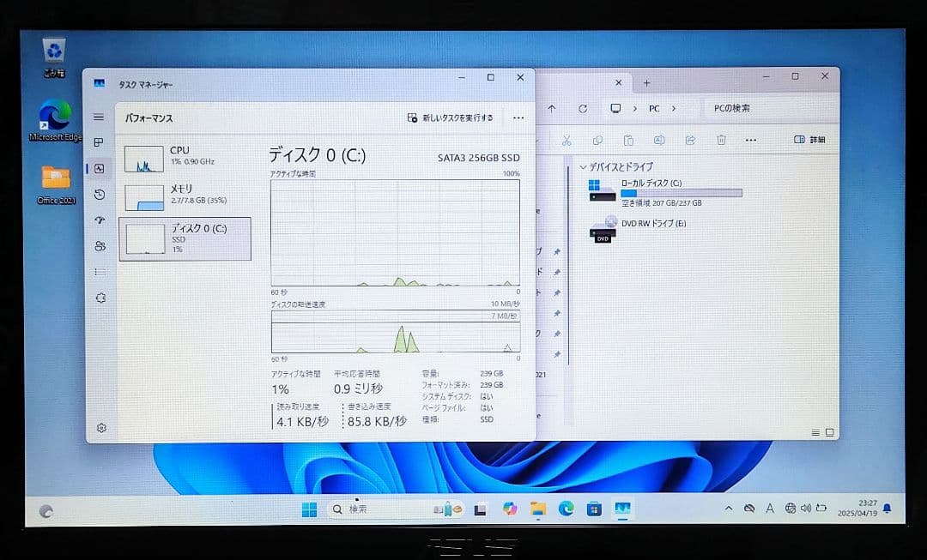927x560 pixels.
Task: Open Task View on the taskbar
Action: (x=481, y=509)
